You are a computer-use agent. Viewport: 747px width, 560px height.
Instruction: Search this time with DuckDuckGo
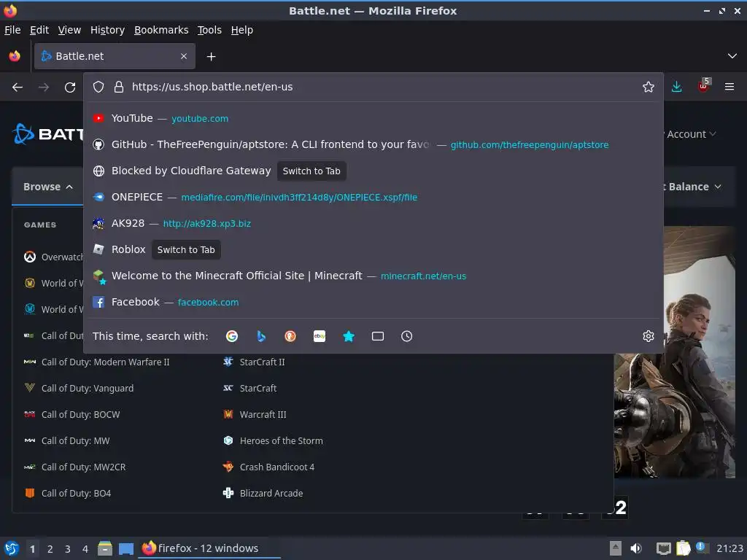click(x=290, y=336)
